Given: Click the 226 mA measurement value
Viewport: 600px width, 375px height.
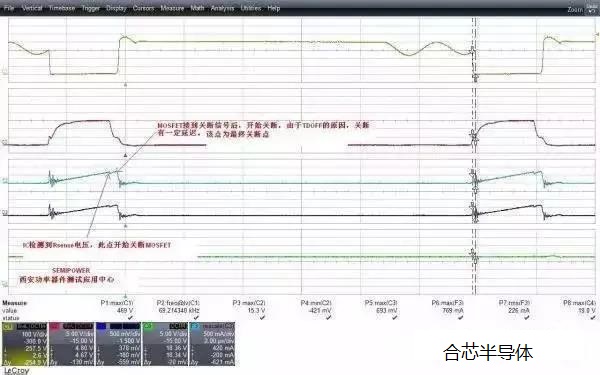Looking at the screenshot, I should coord(519,310).
